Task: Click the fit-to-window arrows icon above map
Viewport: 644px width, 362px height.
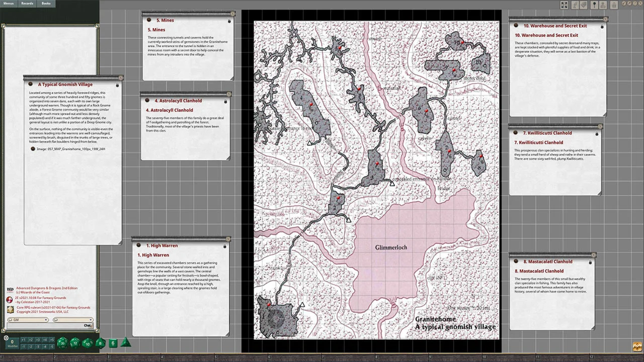Action: [564, 5]
